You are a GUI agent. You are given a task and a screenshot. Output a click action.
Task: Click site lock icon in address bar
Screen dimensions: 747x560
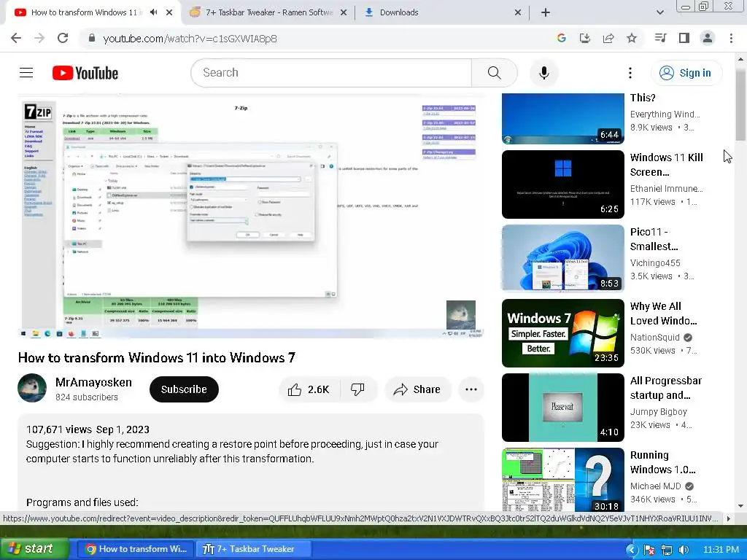91,39
